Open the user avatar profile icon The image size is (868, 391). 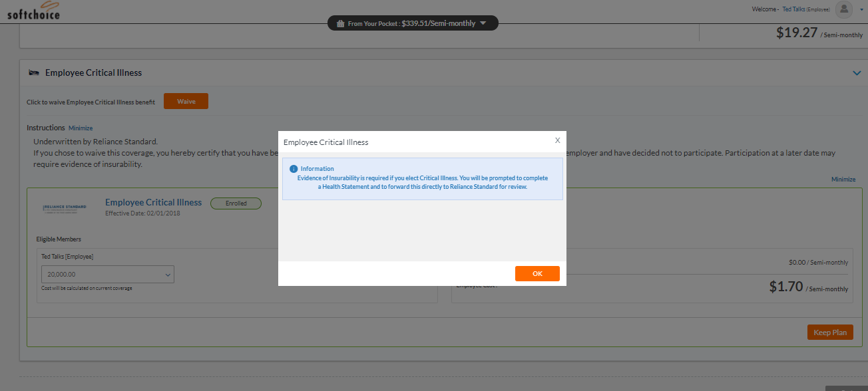coord(844,9)
